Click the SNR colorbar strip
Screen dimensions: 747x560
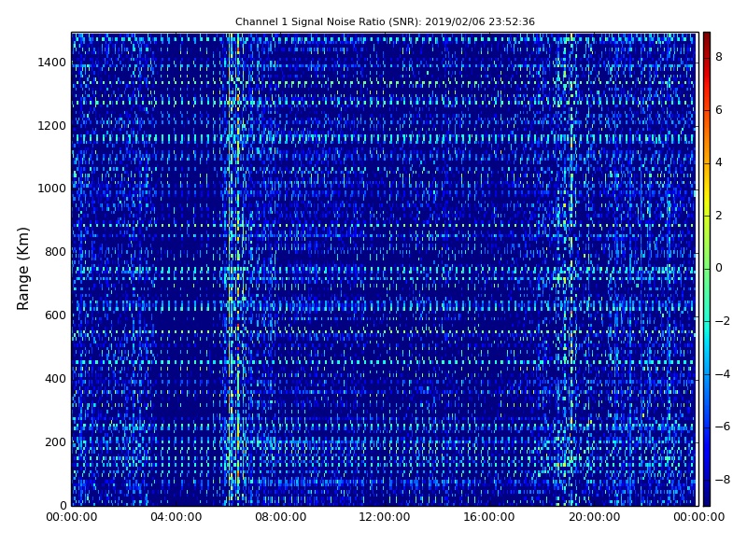coord(707,269)
